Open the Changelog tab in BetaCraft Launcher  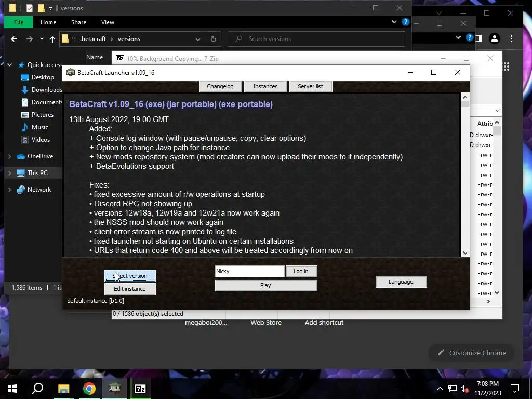coord(220,86)
